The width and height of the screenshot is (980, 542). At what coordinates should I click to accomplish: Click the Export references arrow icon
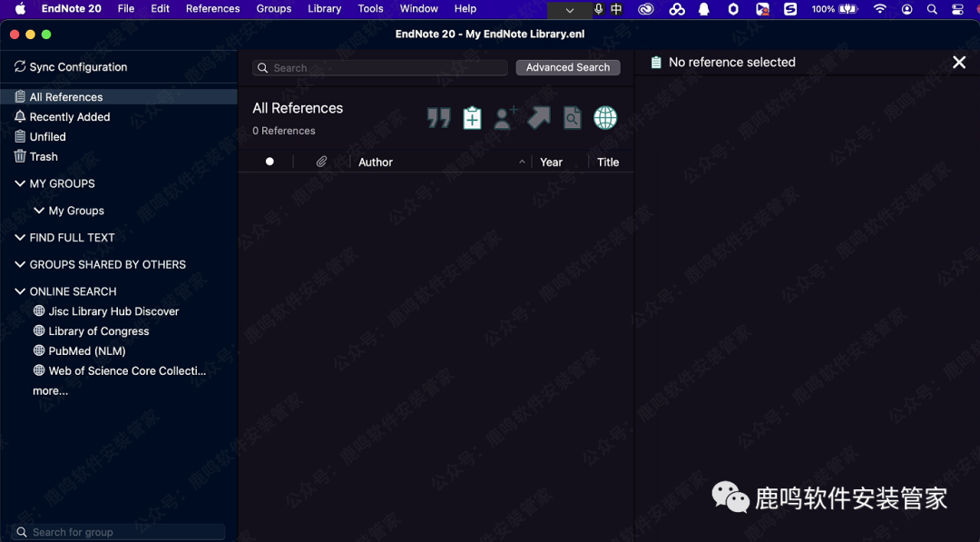point(539,118)
